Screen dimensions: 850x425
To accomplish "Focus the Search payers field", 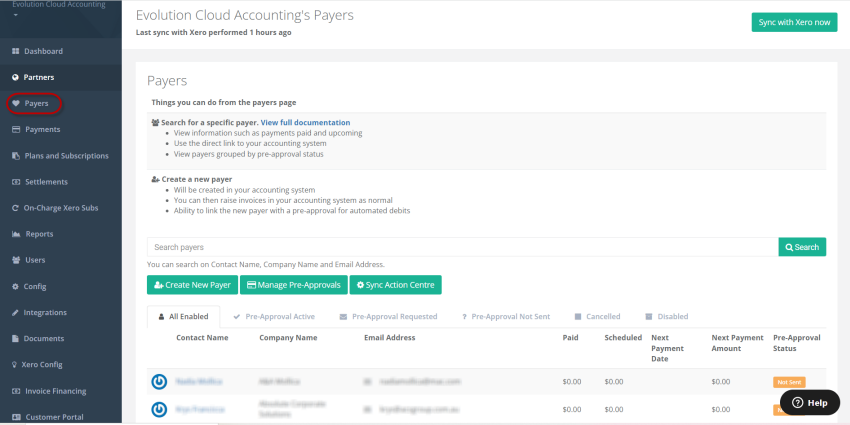I will click(462, 247).
